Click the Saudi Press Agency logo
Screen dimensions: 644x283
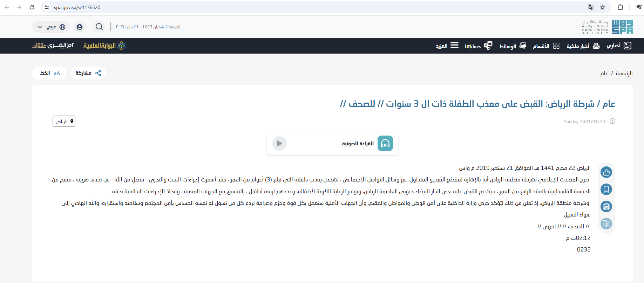tap(607, 27)
